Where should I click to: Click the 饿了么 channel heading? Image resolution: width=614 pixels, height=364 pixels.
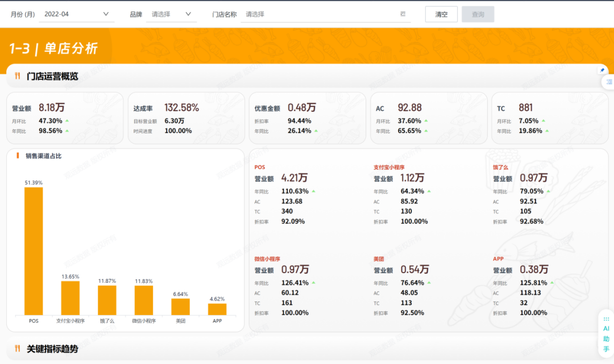(x=500, y=168)
